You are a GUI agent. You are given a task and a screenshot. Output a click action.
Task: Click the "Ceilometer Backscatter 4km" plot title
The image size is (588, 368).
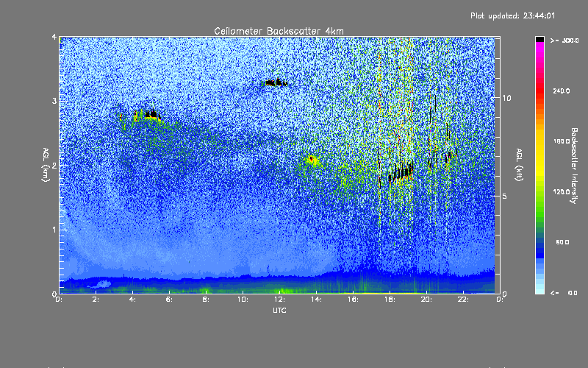[279, 31]
